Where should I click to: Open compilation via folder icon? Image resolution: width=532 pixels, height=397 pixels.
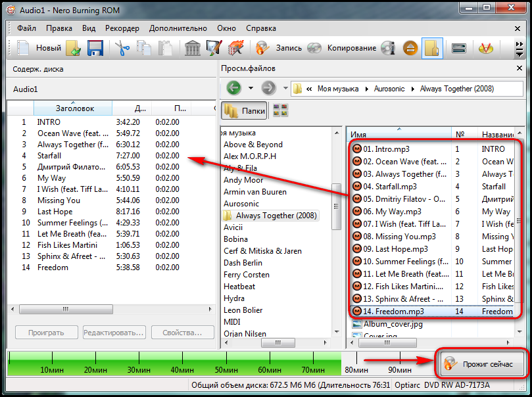click(73, 48)
